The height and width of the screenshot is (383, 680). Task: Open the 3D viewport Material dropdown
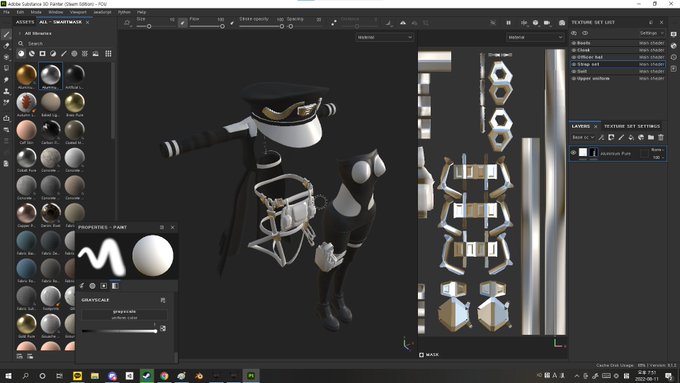pyautogui.click(x=385, y=37)
